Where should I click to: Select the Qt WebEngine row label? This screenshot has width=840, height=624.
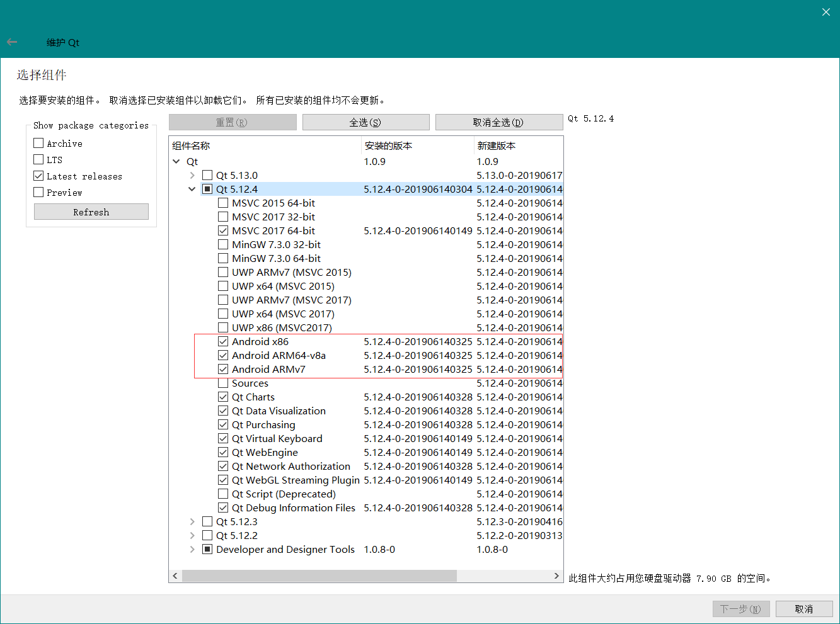265,452
